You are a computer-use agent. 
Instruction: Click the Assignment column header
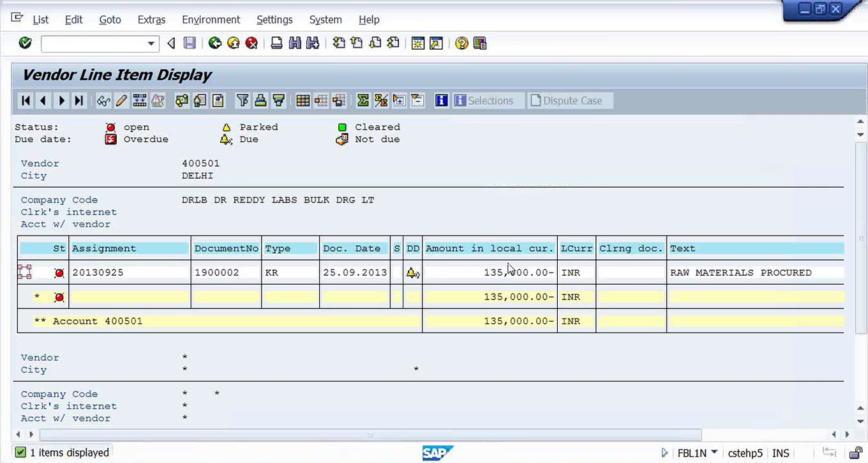click(x=130, y=248)
